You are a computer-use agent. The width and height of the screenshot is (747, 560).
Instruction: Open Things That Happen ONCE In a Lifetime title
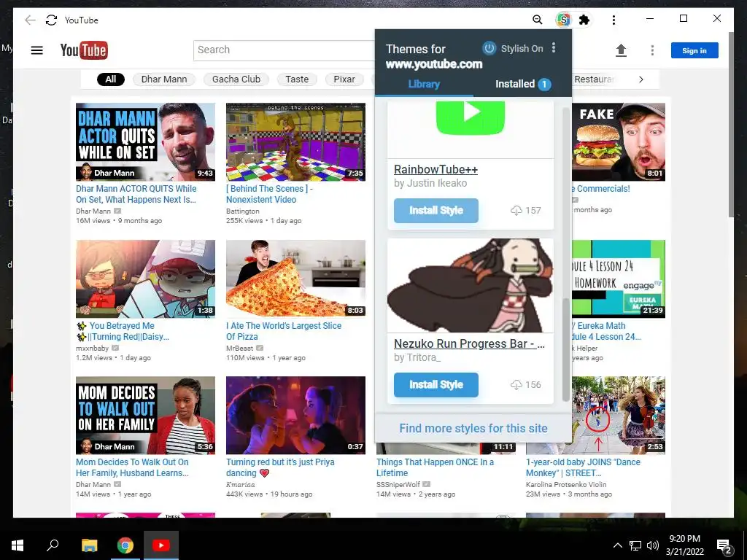coord(435,467)
